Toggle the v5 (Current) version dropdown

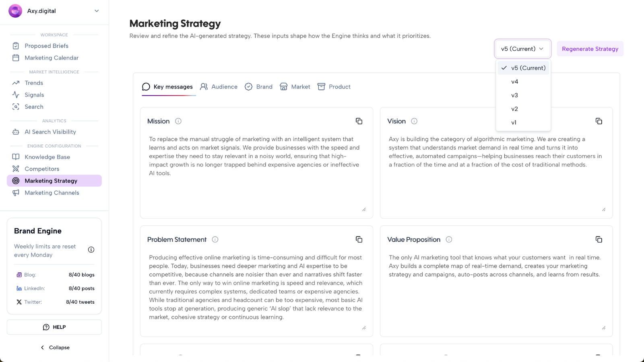pyautogui.click(x=522, y=49)
